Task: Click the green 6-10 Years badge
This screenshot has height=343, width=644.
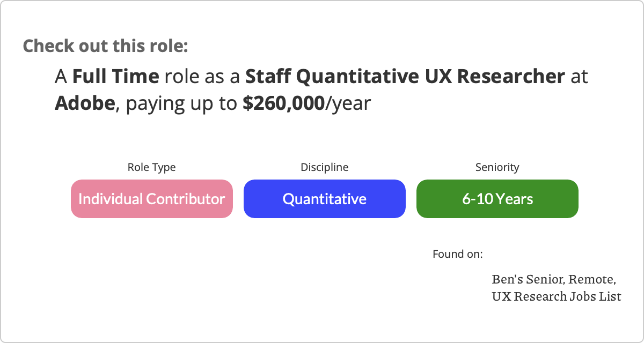Action: (497, 199)
